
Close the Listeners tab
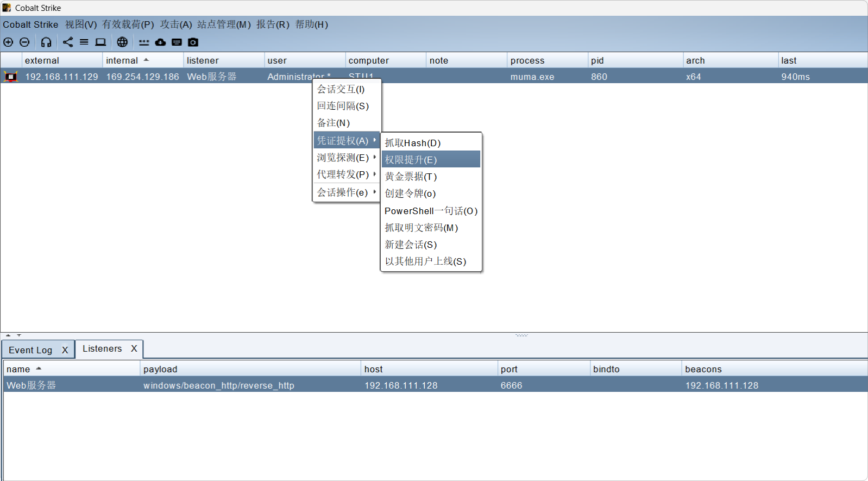(x=134, y=349)
